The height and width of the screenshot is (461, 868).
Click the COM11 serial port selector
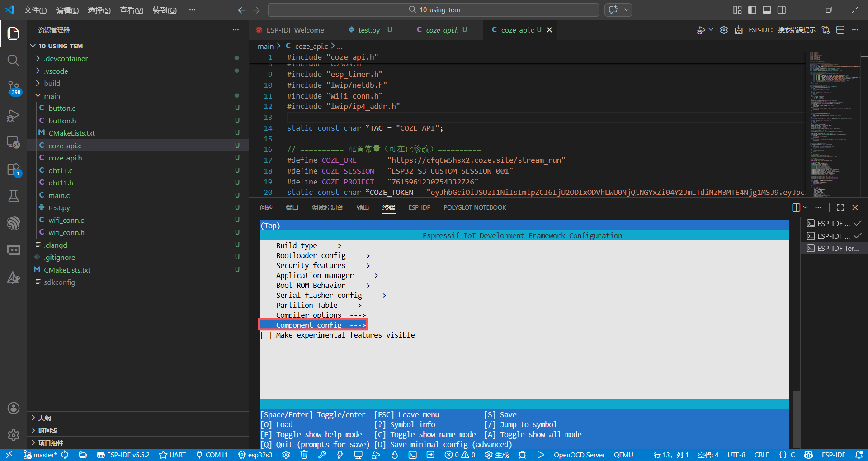[212, 455]
